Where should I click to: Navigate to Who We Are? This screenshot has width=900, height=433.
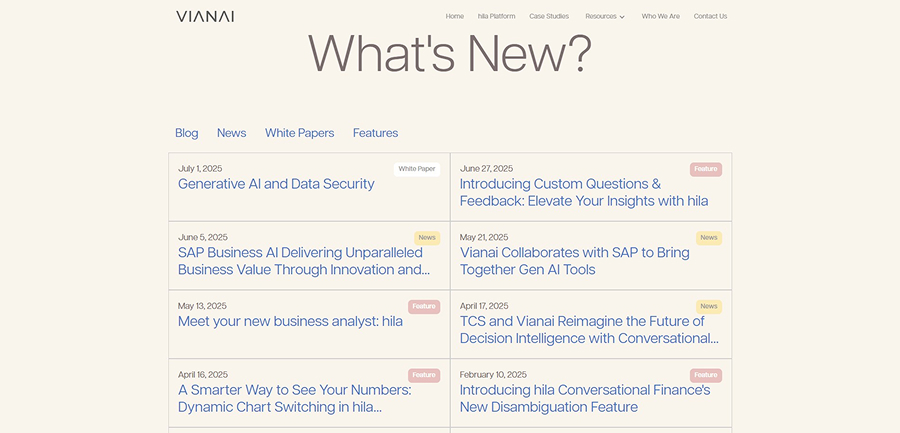(x=660, y=16)
